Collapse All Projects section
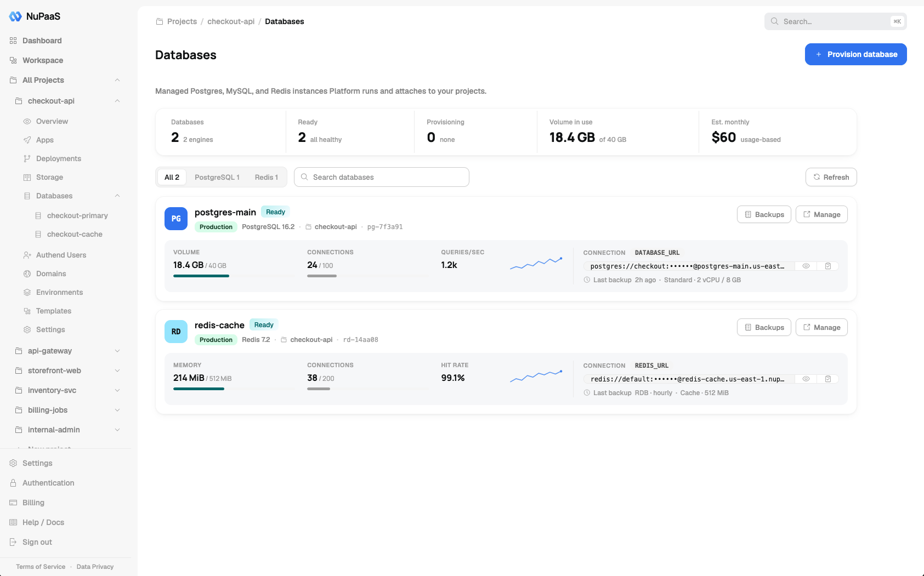924x576 pixels. tap(117, 80)
